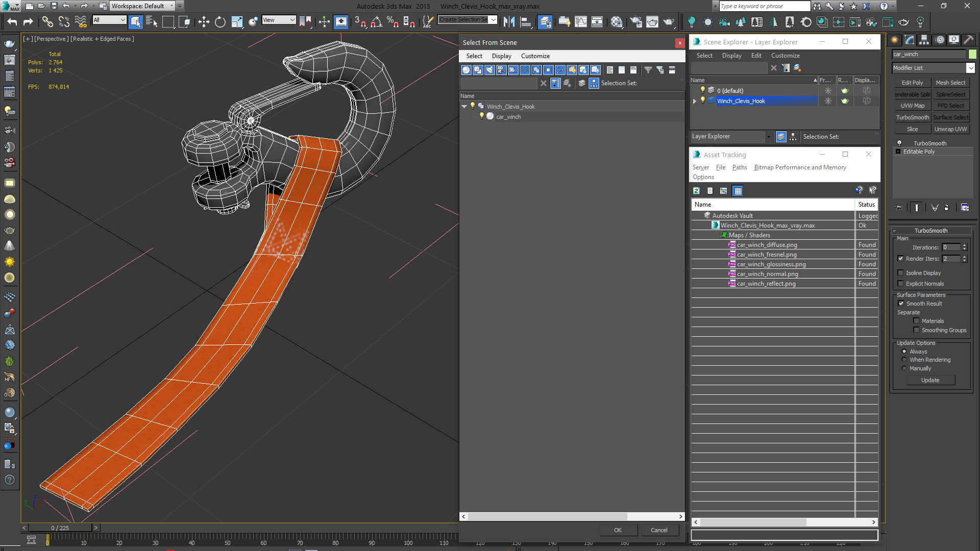
Task: Click the Unwrap UVW modifier button
Action: 950,129
